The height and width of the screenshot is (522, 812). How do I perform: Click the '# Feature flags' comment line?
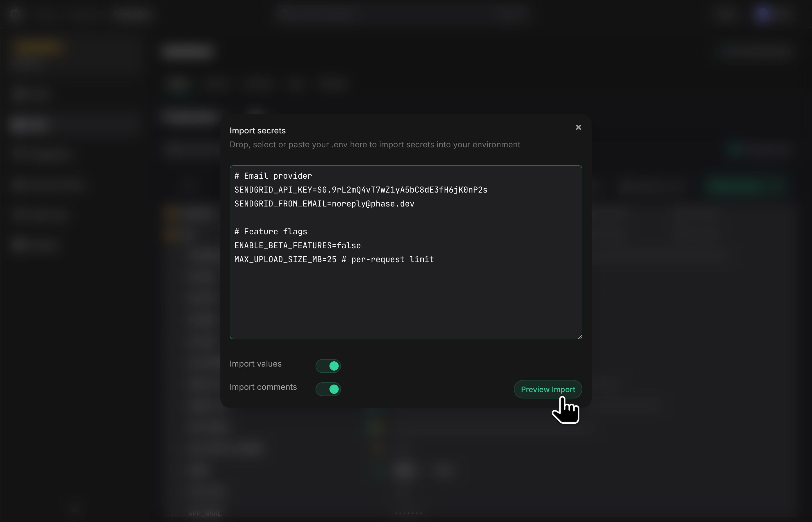271,231
